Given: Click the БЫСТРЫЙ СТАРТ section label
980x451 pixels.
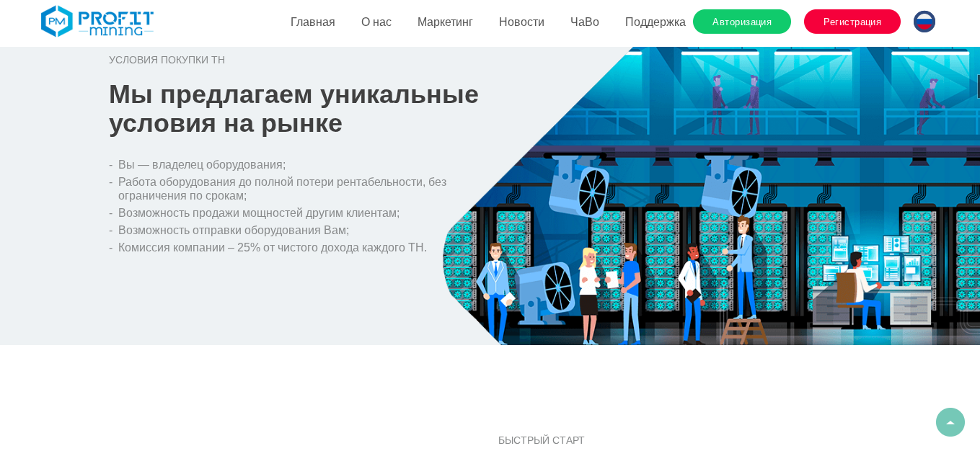Looking at the screenshot, I should [x=542, y=440].
